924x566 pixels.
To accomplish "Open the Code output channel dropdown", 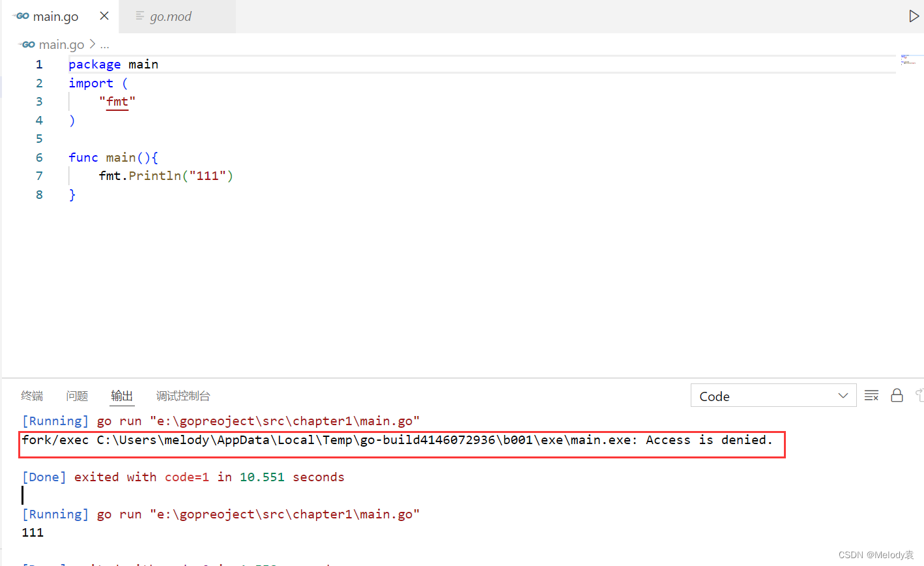I will point(773,396).
